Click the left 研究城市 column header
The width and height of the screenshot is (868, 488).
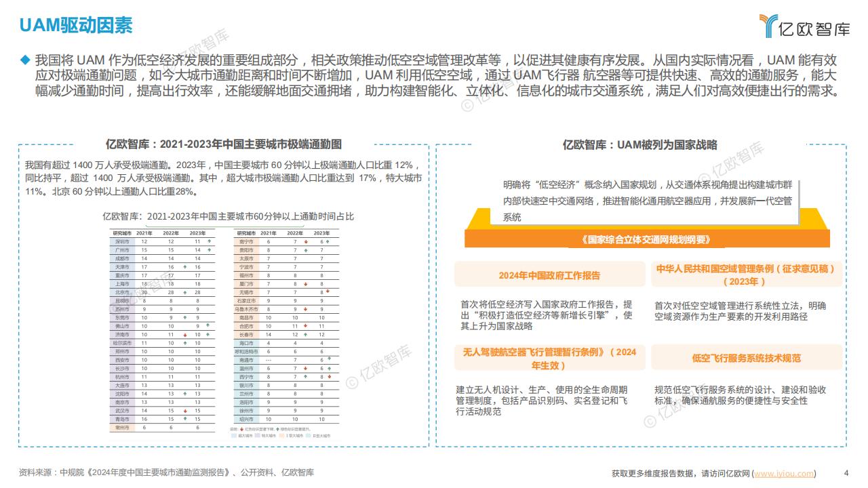click(123, 232)
